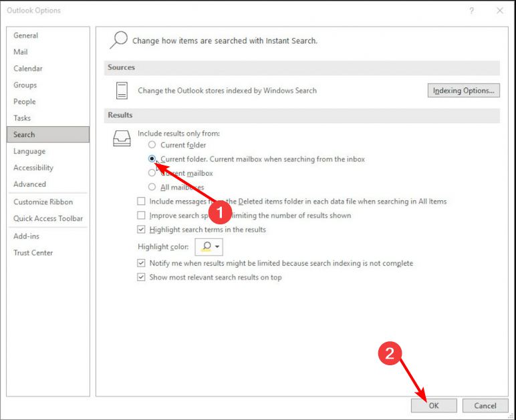Click the Outlook stores device icon
The width and height of the screenshot is (516, 420).
click(x=122, y=91)
